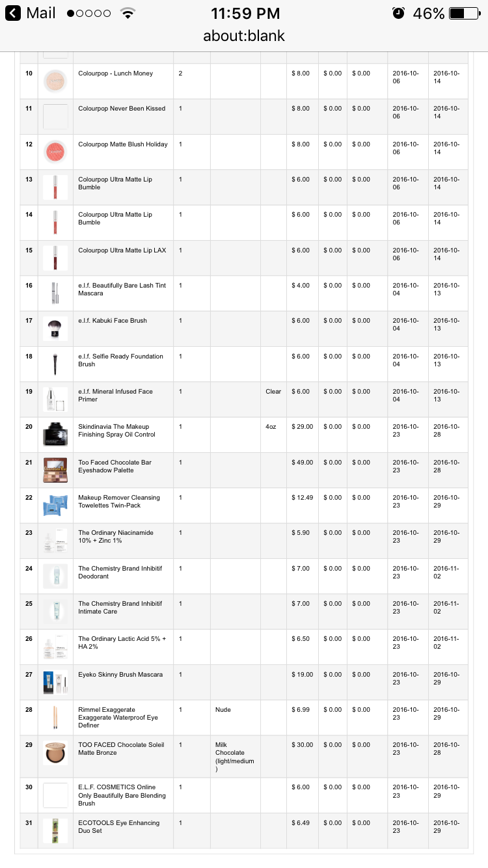Tap the $ 49.00 price cell
Image resolution: width=488 pixels, height=868 pixels.
pos(303,470)
